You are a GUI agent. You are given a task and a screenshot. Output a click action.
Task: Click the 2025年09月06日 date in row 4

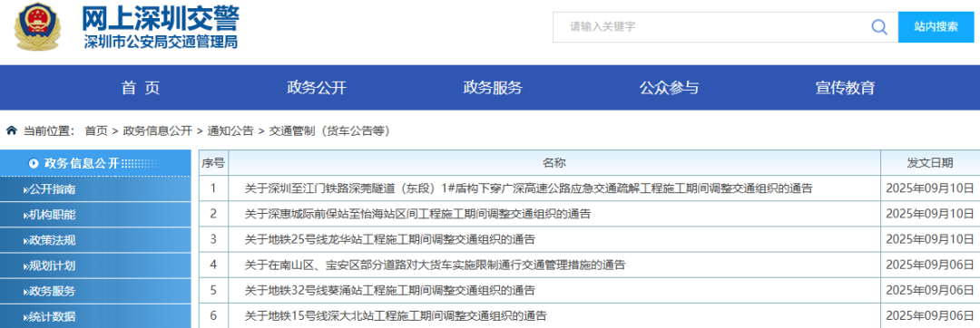(x=930, y=265)
